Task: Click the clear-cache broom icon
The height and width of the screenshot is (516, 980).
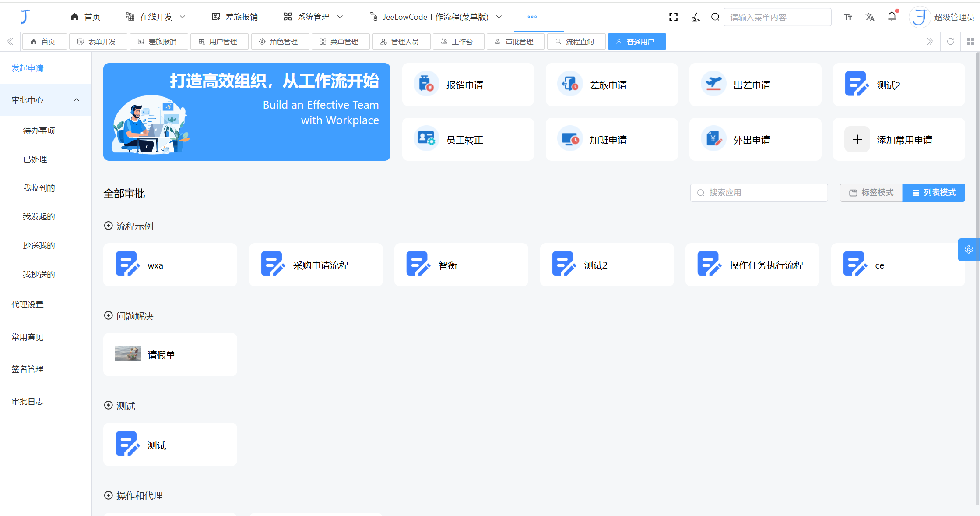Action: (695, 17)
